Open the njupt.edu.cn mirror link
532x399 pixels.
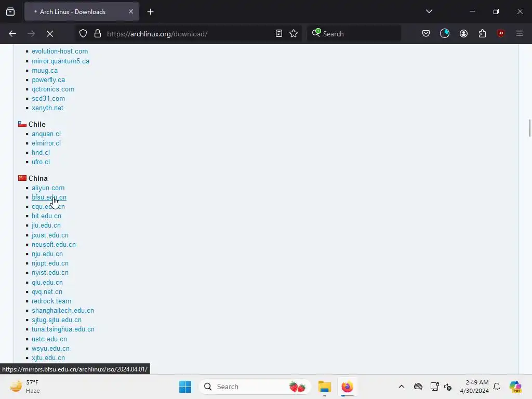(50, 263)
